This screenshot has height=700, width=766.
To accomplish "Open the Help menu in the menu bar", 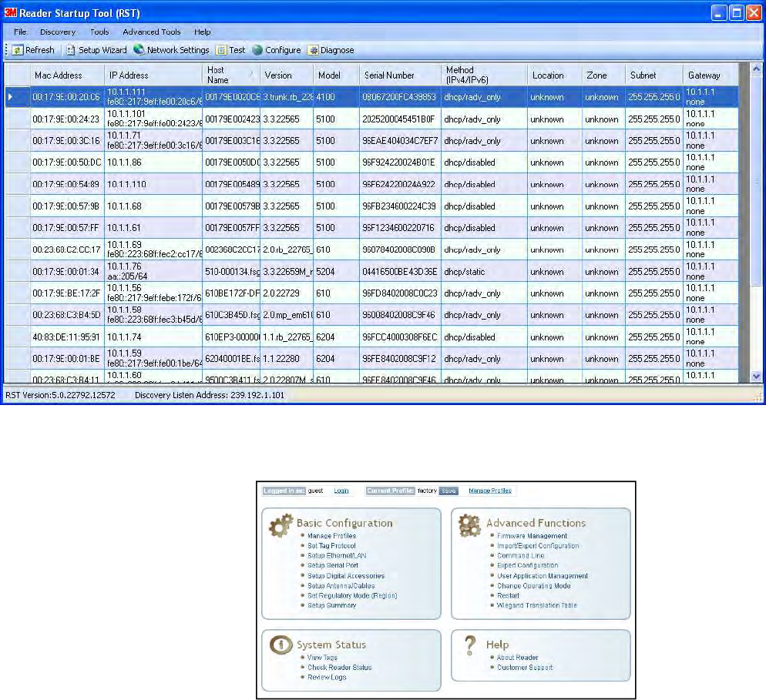I will (x=202, y=32).
